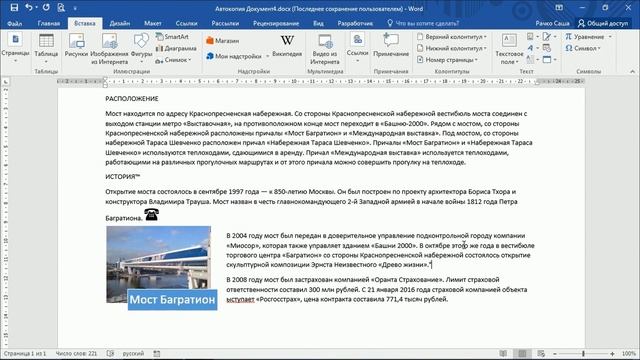640x360 pixels.
Task: Click the underlined word вступает in the document
Action: [240, 299]
